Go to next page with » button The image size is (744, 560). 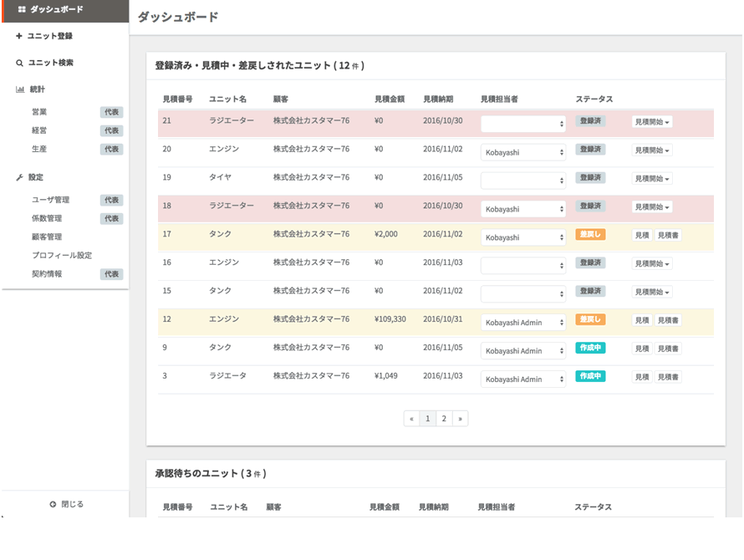[460, 419]
